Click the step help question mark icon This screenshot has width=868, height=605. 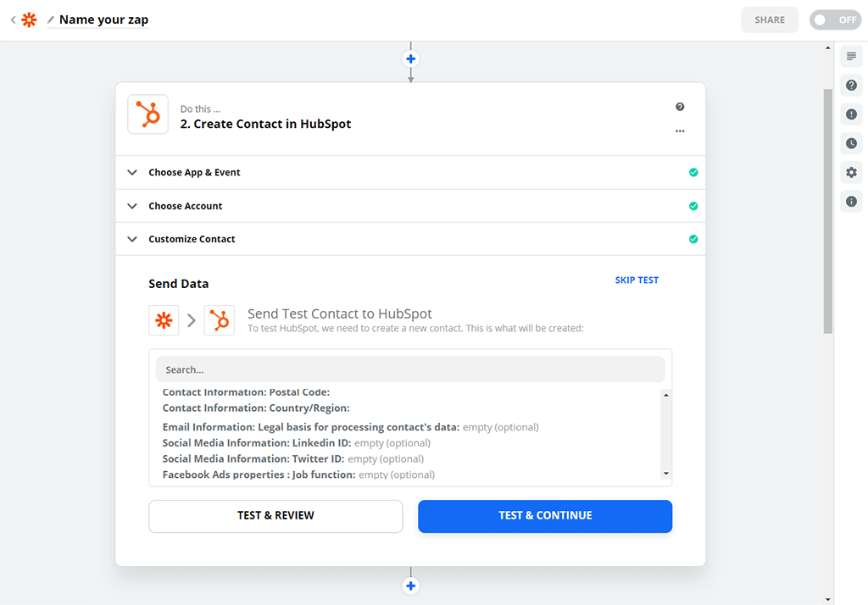tap(680, 107)
